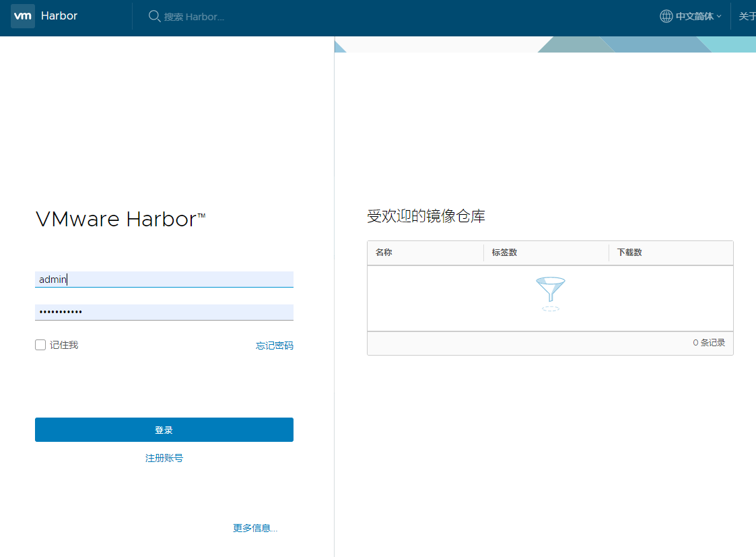The image size is (756, 557).
Task: Focus the 搜索 Harbor search field
Action: click(194, 17)
